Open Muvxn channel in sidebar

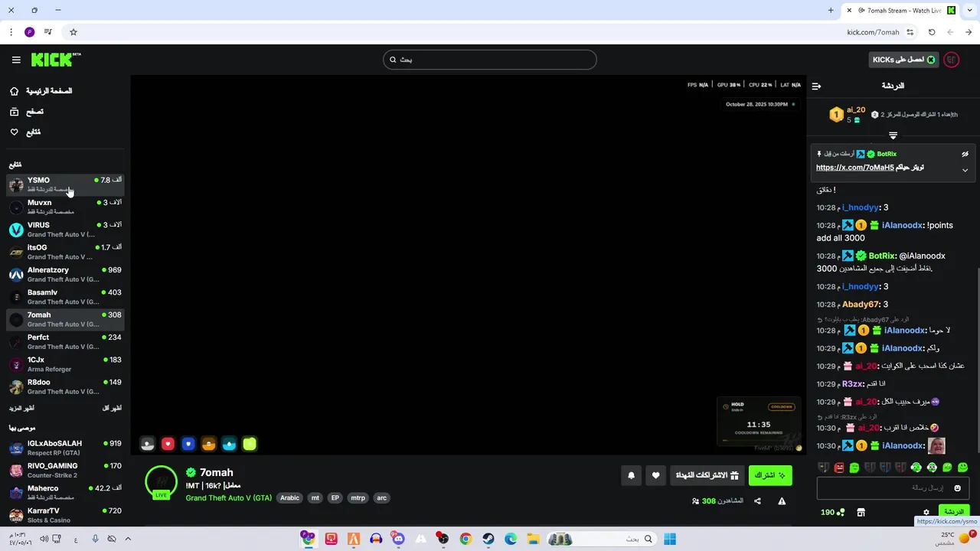tap(65, 207)
